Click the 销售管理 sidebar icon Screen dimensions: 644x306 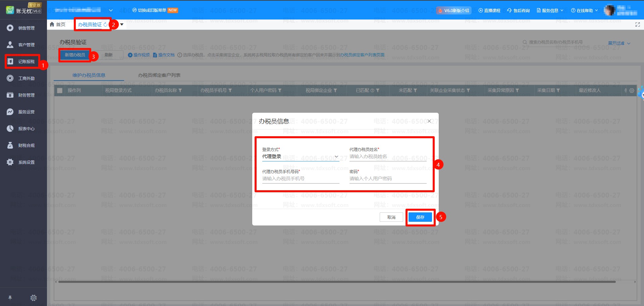pos(10,28)
